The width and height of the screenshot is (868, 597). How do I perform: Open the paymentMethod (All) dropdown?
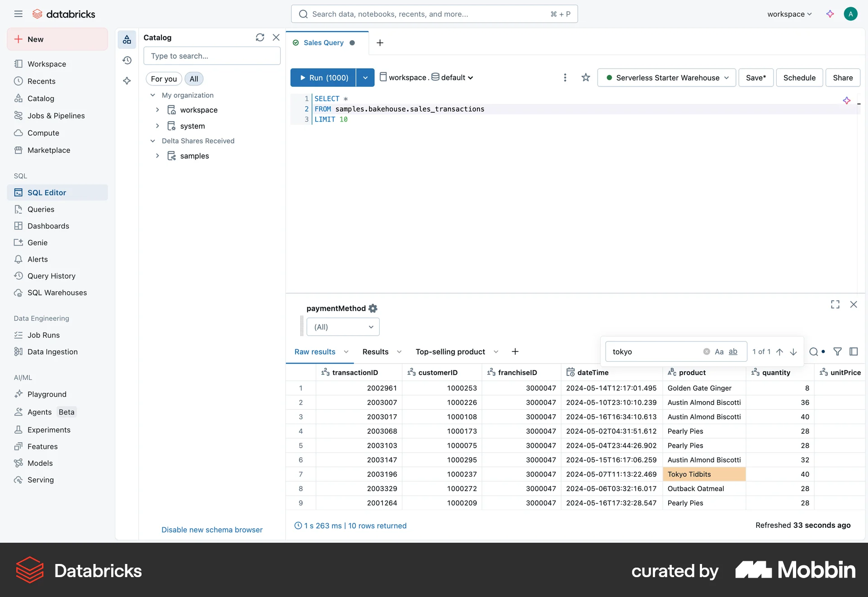[343, 327]
